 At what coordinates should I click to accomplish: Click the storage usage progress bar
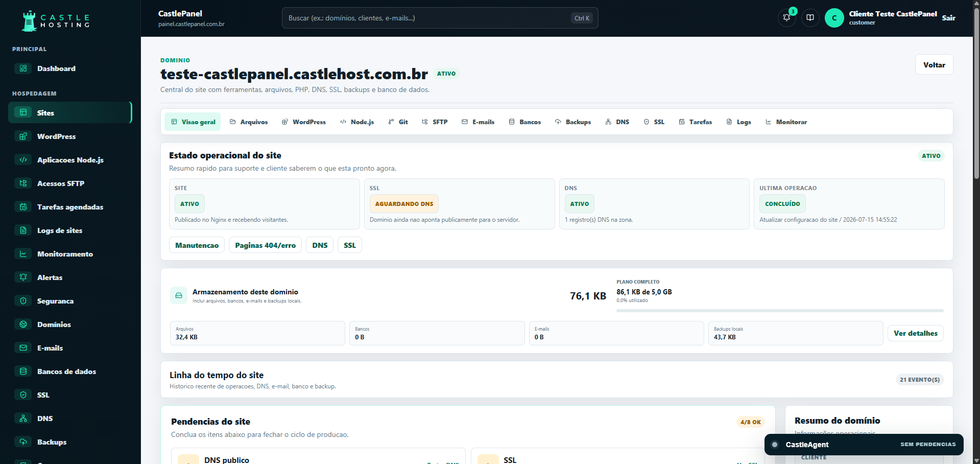780,311
